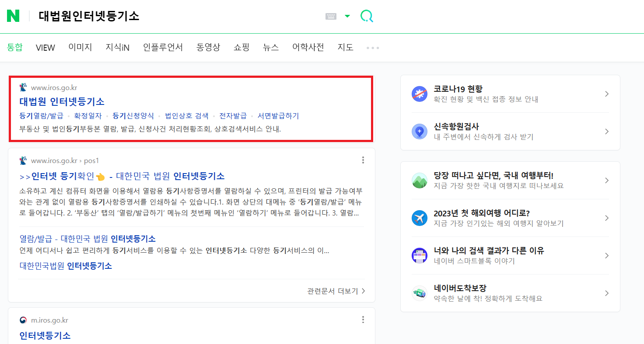
Task: Click the chevron on the 신속항원검사 row
Action: [x=606, y=132]
